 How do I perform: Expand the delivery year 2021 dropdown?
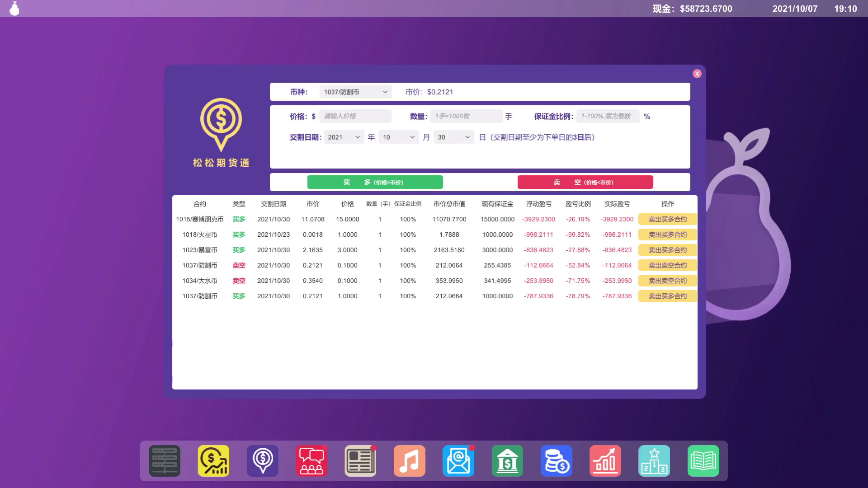pyautogui.click(x=344, y=137)
